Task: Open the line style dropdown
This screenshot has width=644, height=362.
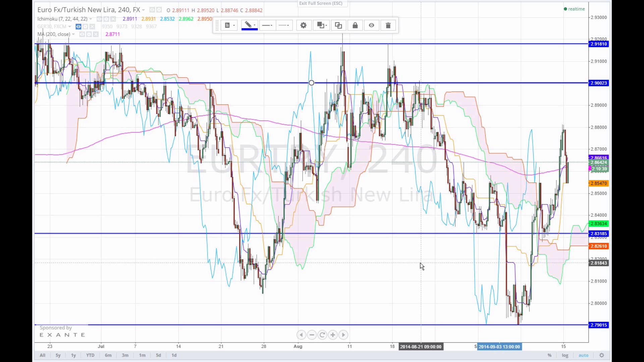Action: 284,25
